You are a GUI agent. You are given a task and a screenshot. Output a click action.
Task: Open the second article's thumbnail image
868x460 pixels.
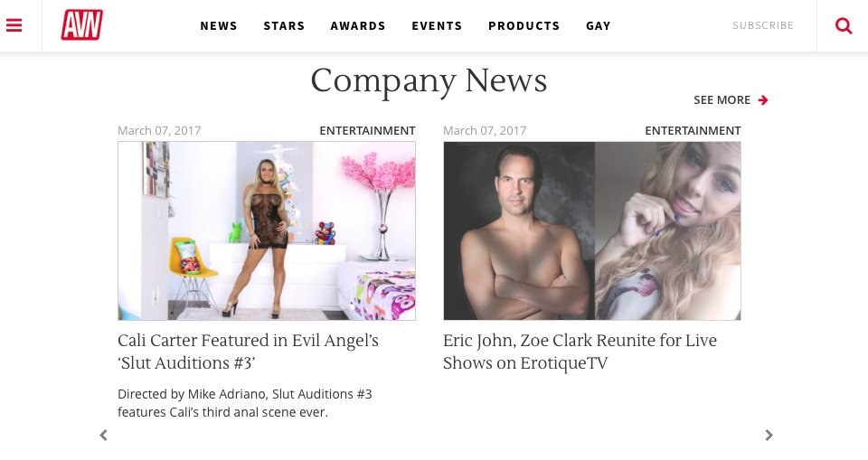point(591,230)
